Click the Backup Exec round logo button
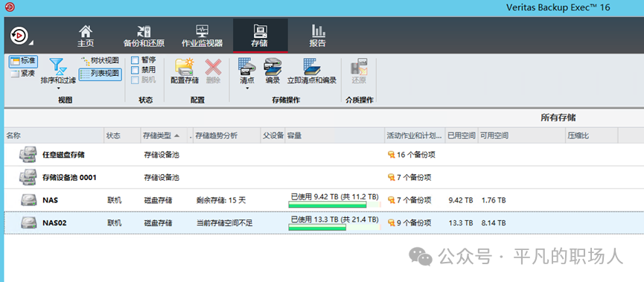The height and width of the screenshot is (282, 644). click(19, 36)
